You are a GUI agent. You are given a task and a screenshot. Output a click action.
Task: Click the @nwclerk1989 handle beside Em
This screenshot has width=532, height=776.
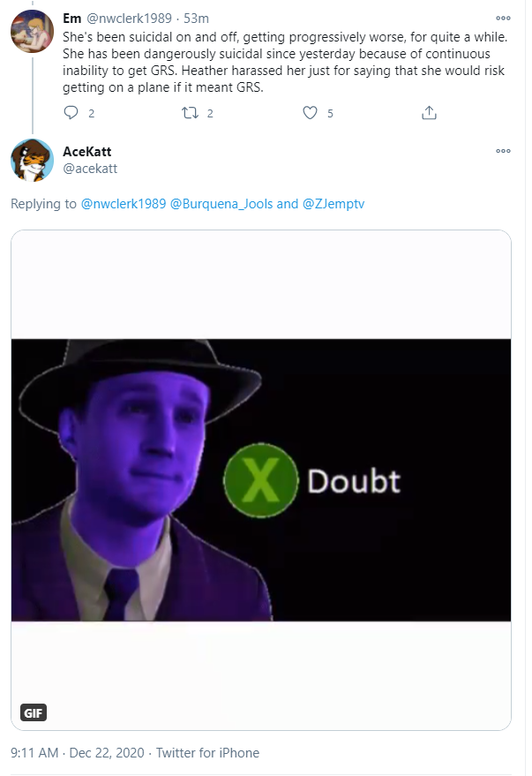[x=129, y=19]
